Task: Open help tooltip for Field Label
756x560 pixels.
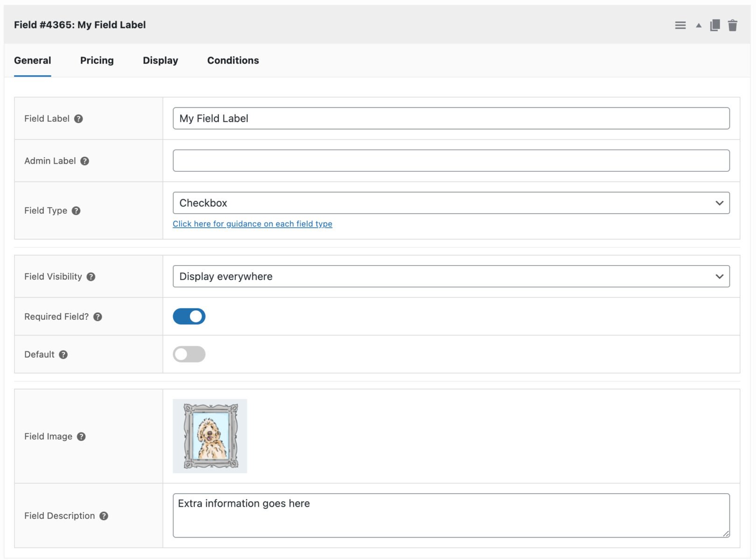Action: (78, 119)
